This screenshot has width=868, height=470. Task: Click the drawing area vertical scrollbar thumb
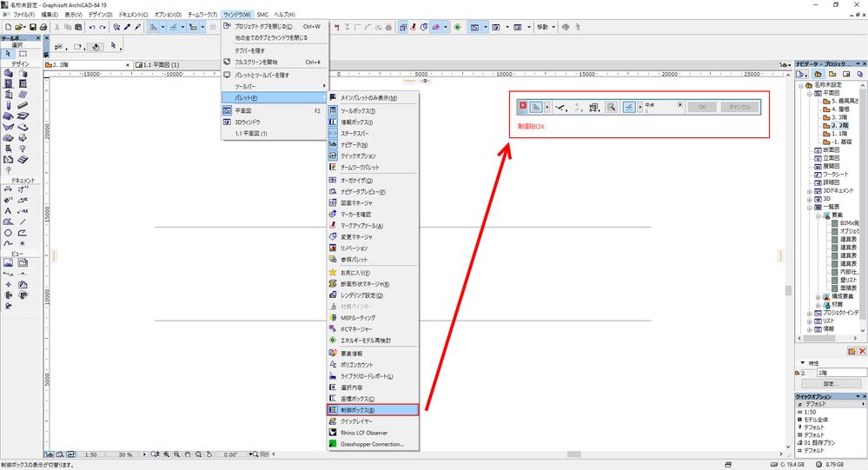[x=788, y=290]
